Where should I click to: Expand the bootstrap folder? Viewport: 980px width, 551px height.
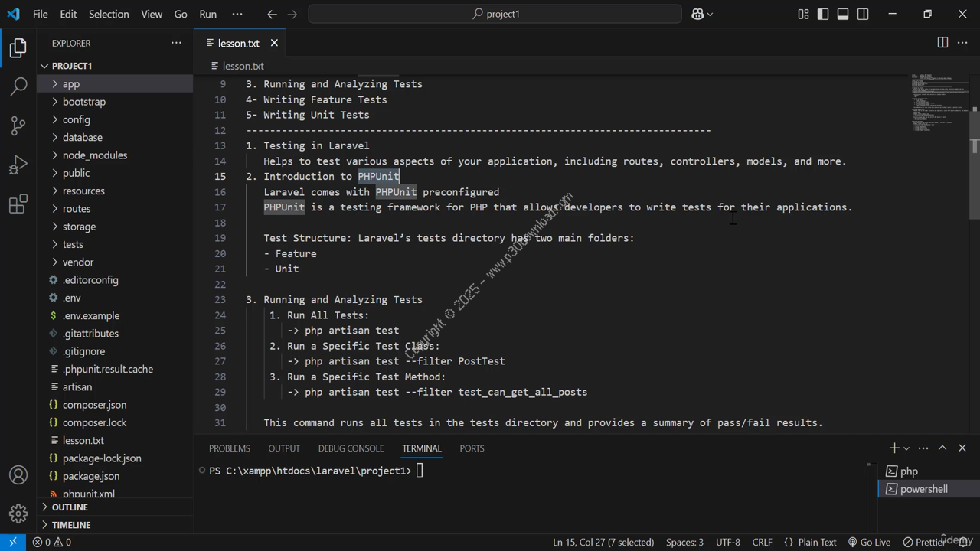[115, 102]
